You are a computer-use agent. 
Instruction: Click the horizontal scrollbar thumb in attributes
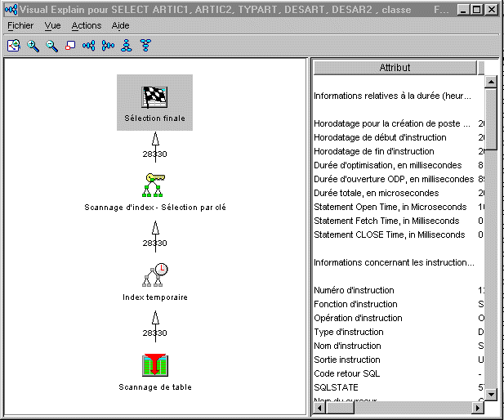click(x=340, y=408)
